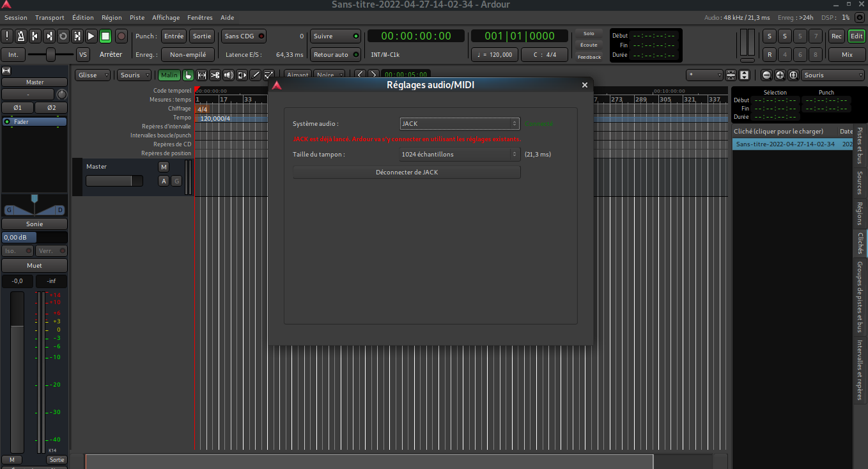The width and height of the screenshot is (868, 469).
Task: Open the Taille du tampon dropdown
Action: tap(459, 154)
